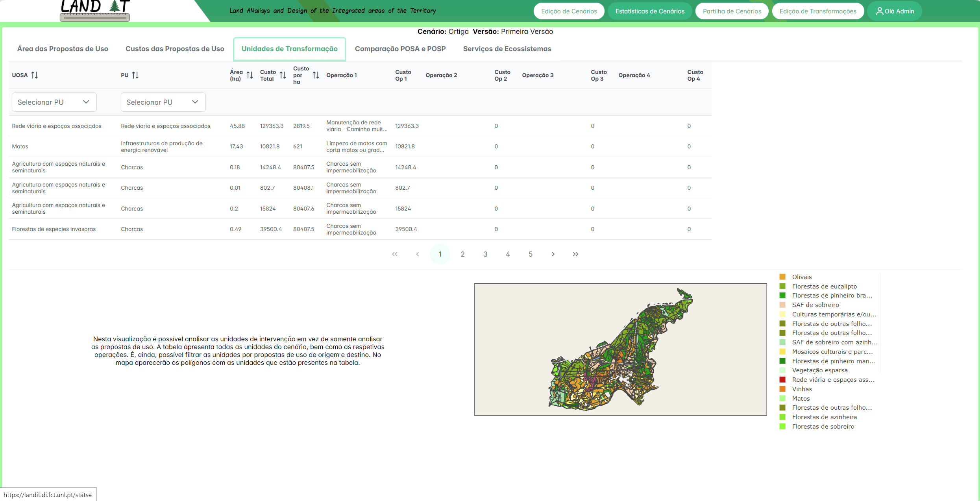Go to page 3 of table
The width and height of the screenshot is (980, 501).
point(485,254)
